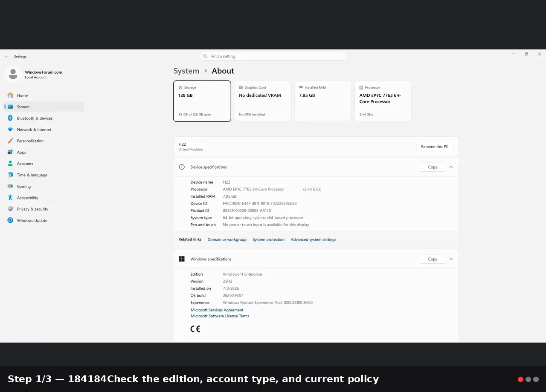This screenshot has width=546, height=392.
Task: Open Windows Update settings
Action: [44, 220]
